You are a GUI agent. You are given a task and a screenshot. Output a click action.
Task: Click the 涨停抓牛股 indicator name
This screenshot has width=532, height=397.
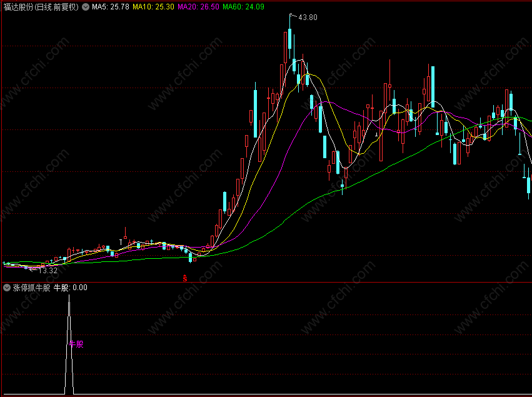tap(31, 288)
